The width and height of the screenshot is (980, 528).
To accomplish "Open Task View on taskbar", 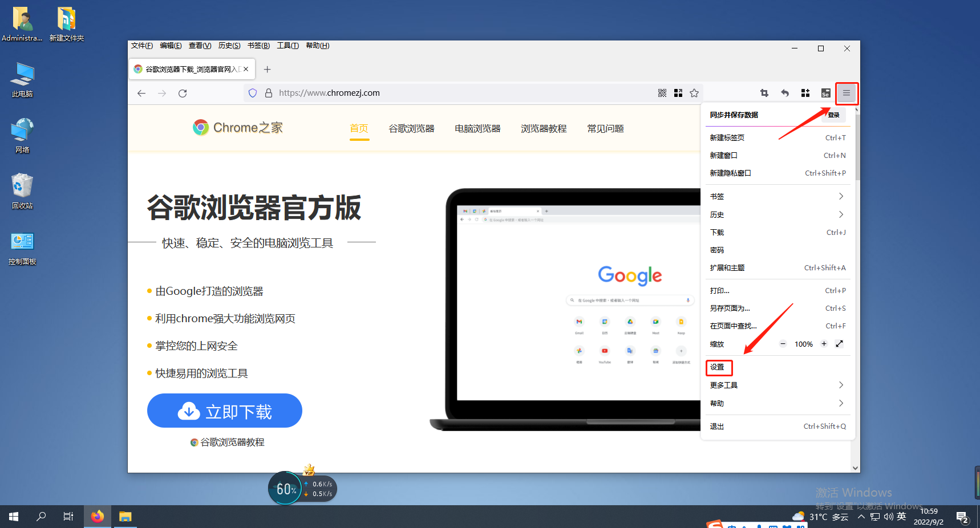I will pyautogui.click(x=68, y=517).
